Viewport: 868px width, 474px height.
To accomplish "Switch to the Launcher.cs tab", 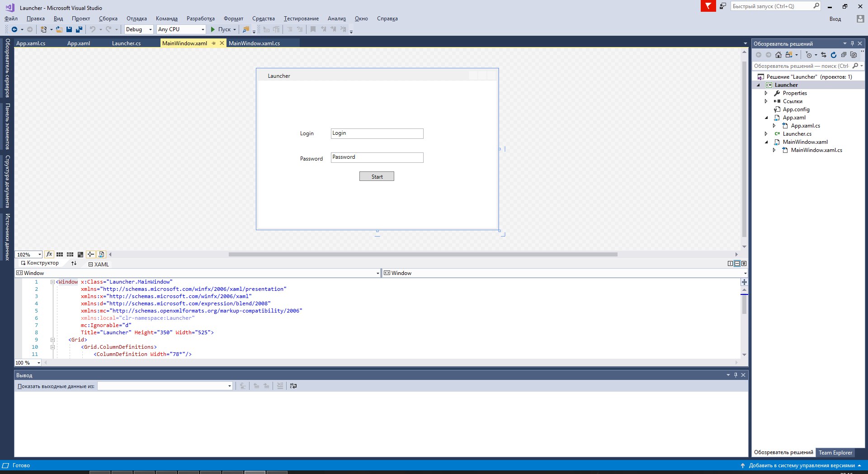I will pyautogui.click(x=126, y=43).
